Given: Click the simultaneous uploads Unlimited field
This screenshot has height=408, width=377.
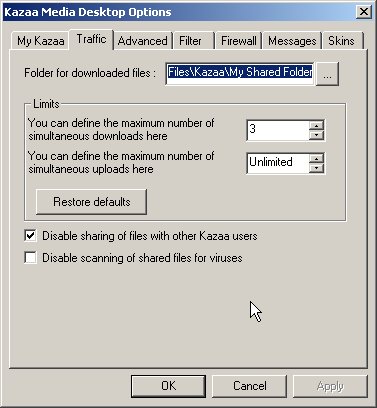Looking at the screenshot, I should point(277,163).
